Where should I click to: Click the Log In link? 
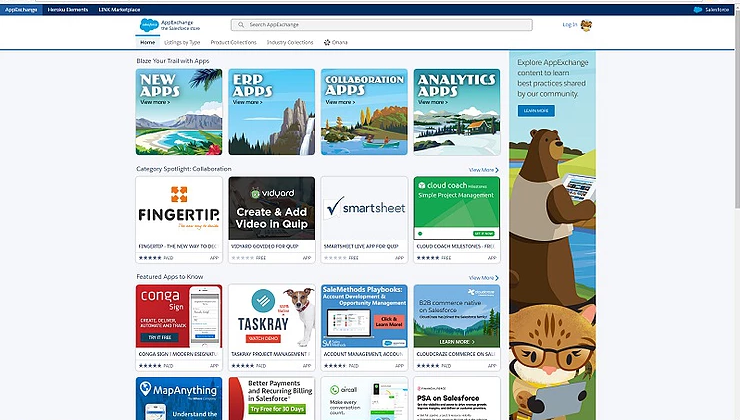(x=569, y=25)
